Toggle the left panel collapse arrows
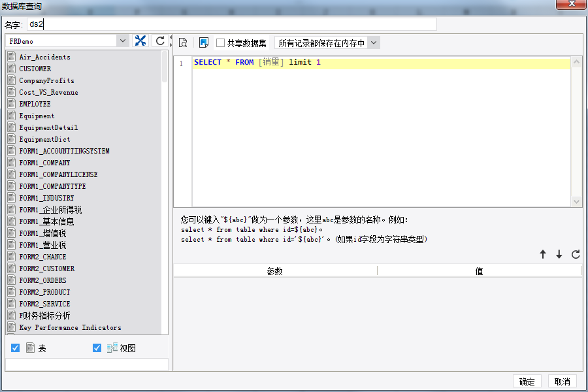588x392 pixels. (171, 41)
